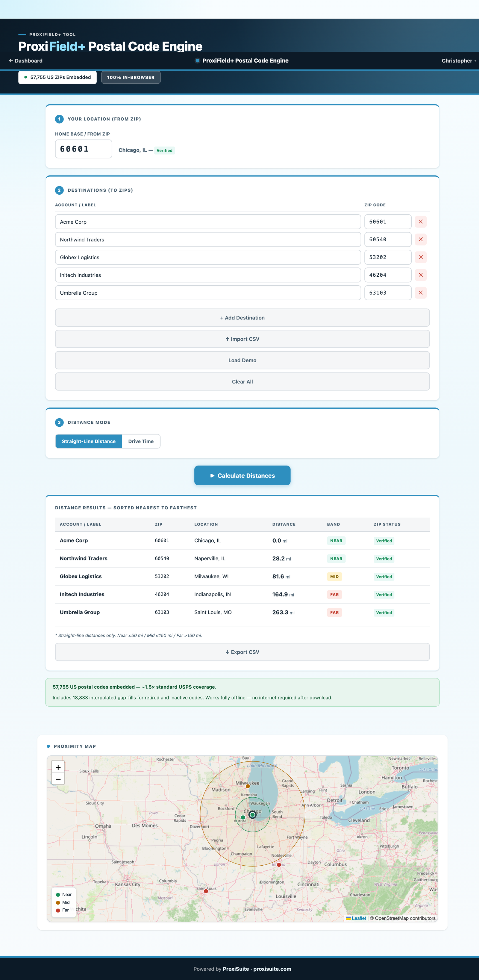The height and width of the screenshot is (980, 479).
Task: Export results as CSV
Action: 242,652
